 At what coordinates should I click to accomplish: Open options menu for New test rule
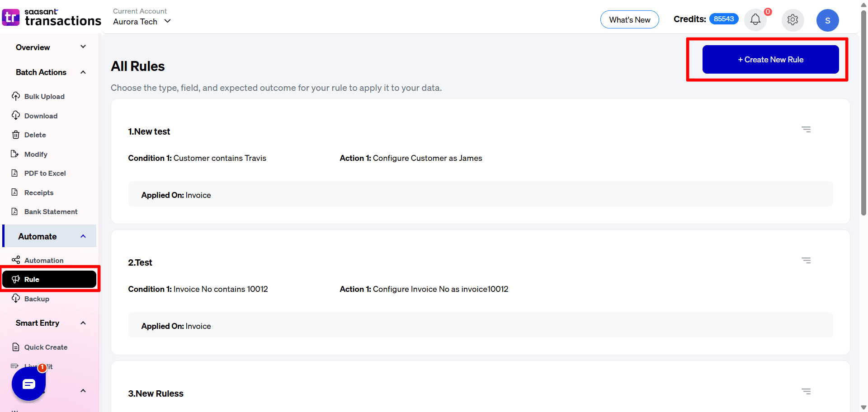(806, 129)
